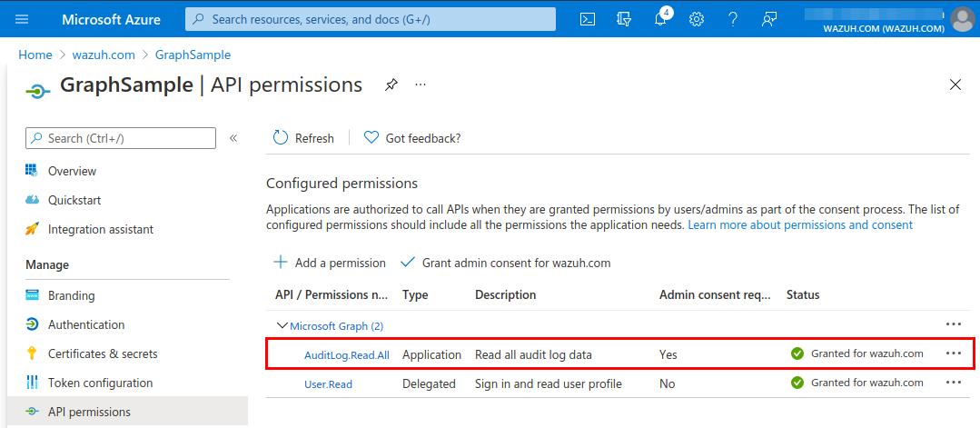980x428 pixels.
Task: Click 'Sign in and read user profile' description
Action: [x=548, y=383]
